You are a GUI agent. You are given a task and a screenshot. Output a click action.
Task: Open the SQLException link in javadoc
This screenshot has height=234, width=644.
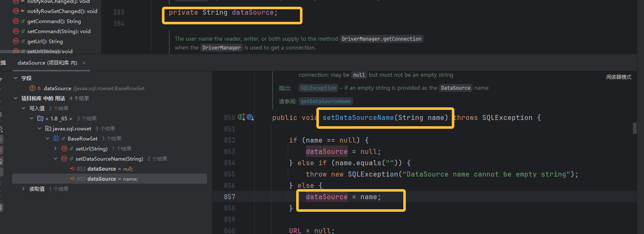pos(319,88)
